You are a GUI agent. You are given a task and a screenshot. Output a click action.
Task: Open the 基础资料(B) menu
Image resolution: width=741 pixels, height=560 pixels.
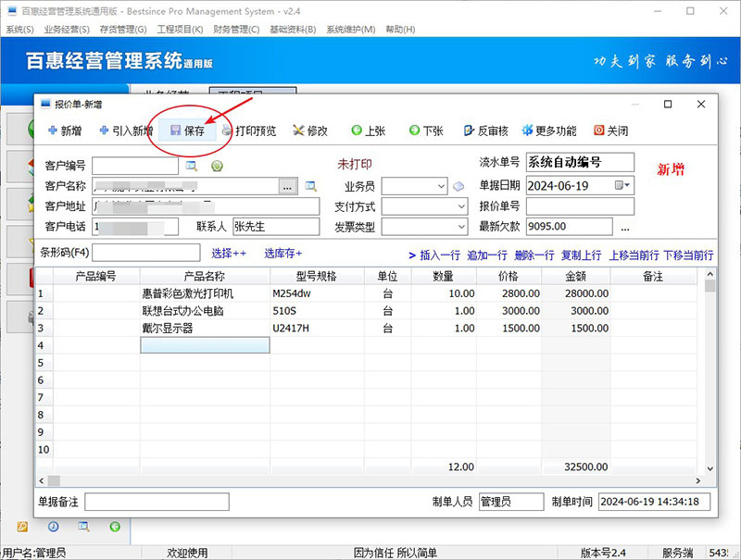click(293, 30)
